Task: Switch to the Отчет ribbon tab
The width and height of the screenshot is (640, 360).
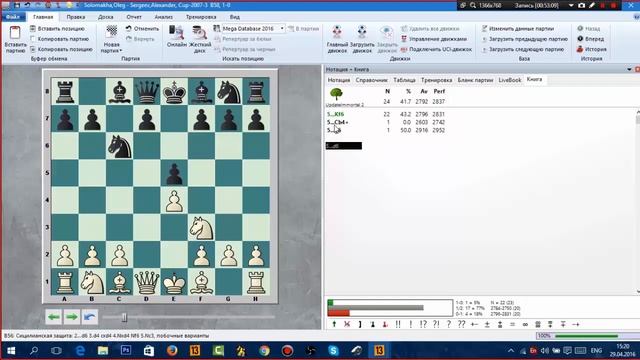Action: point(134,17)
